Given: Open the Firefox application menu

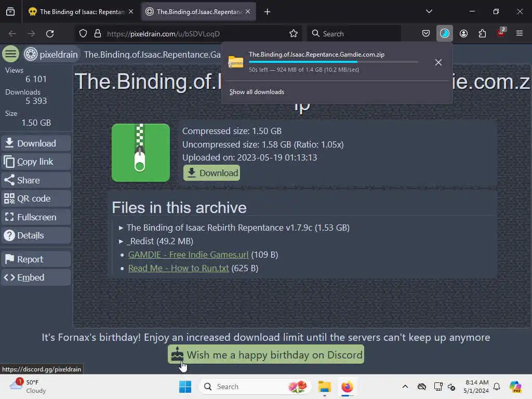Looking at the screenshot, I should [x=520, y=33].
